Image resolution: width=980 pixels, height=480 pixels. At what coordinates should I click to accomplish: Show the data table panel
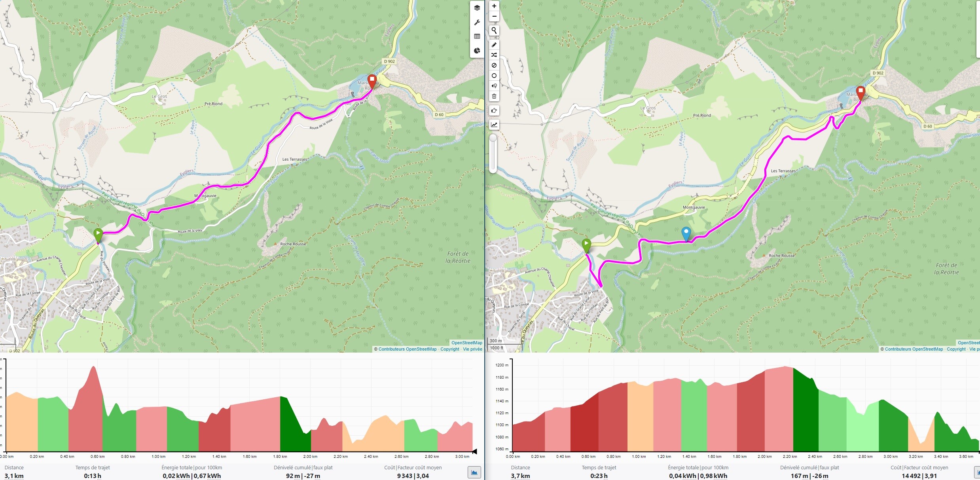coord(477,36)
